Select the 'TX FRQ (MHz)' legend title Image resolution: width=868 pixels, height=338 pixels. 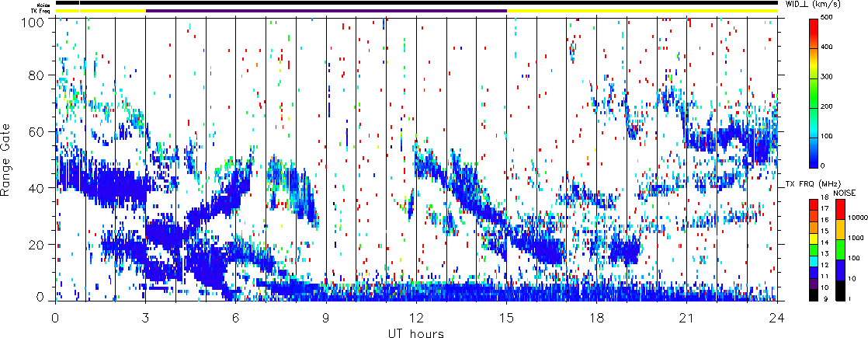click(813, 184)
